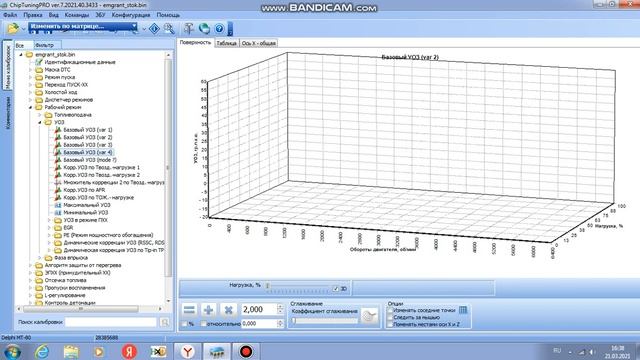Expand the Топливоподача folder
640x360 pixels.
[40, 115]
